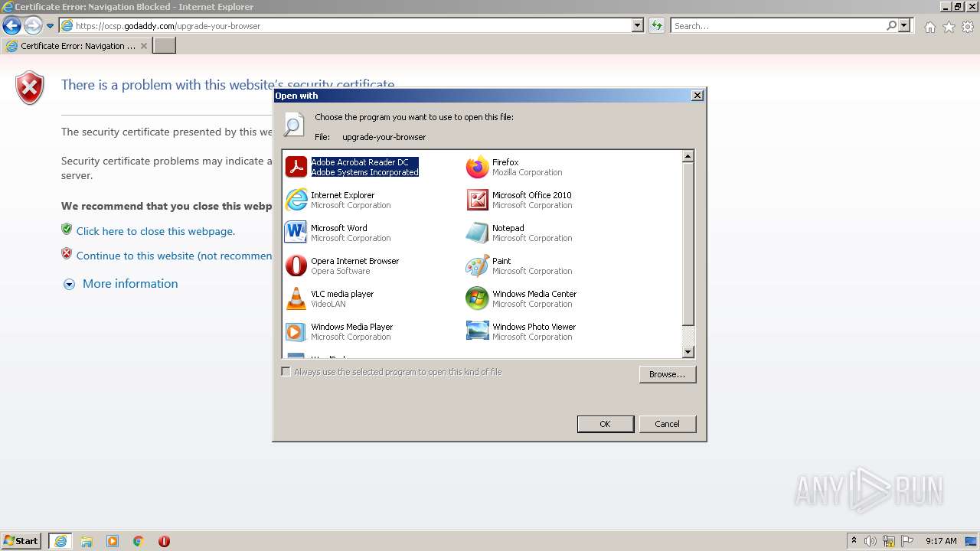Open Internet Explorer from the taskbar
980x551 pixels.
tap(60, 541)
